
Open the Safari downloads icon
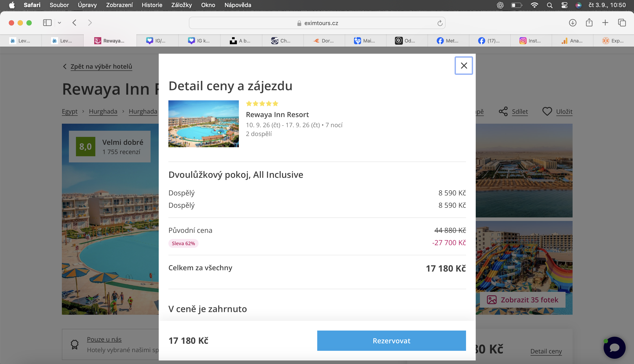(573, 23)
